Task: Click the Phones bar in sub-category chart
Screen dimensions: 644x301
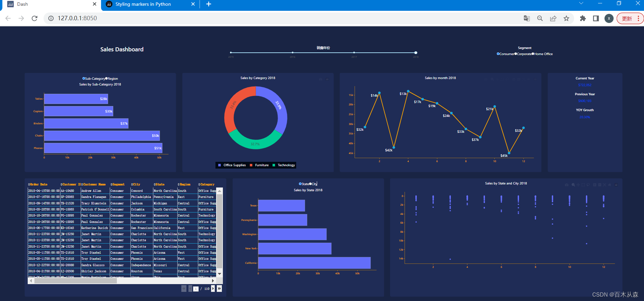Action: (103, 148)
